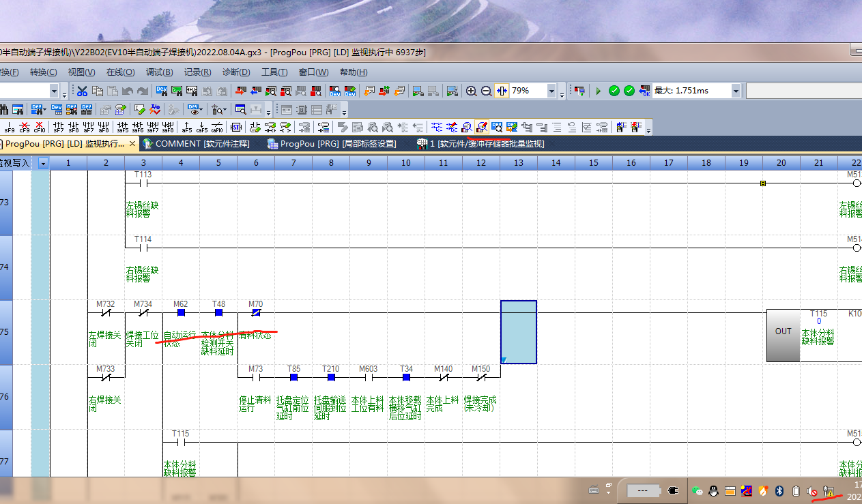Expand the scan time 最大: 1.751ms dropdown

pyautogui.click(x=735, y=91)
